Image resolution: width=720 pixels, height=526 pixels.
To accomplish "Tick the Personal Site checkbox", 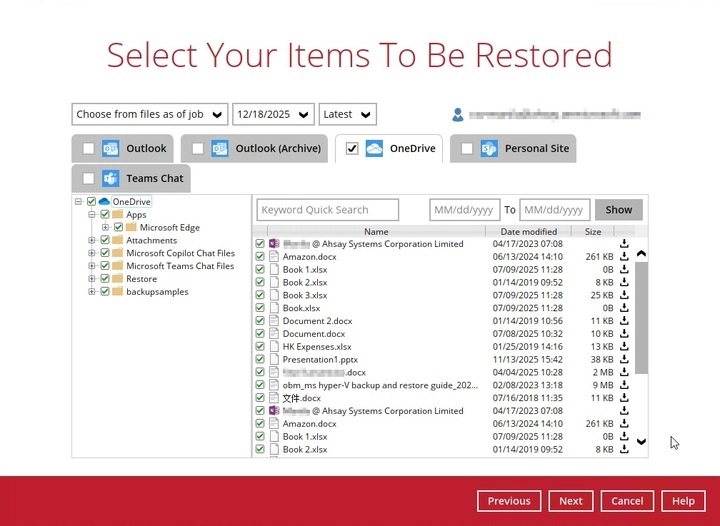I will point(467,149).
